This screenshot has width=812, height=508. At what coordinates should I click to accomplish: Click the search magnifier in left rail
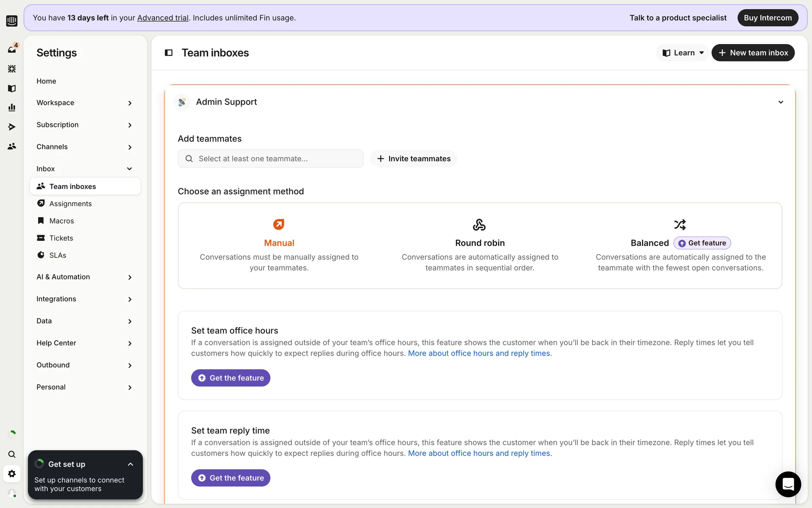[12, 454]
